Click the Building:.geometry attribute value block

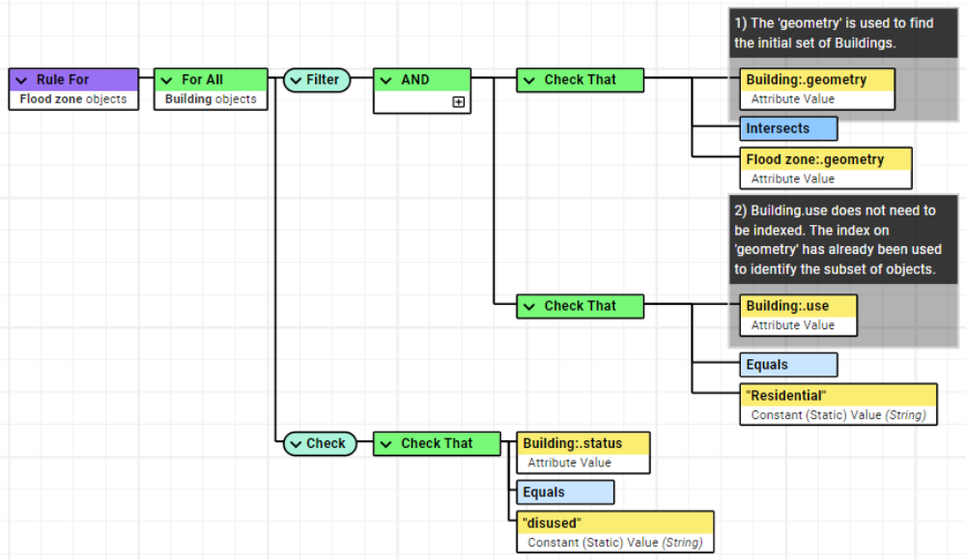point(815,88)
